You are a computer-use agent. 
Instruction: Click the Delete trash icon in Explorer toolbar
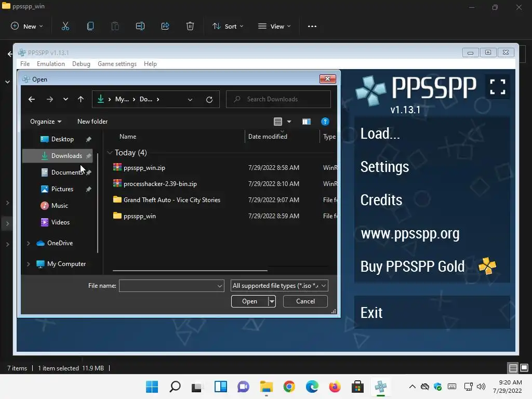(x=190, y=26)
